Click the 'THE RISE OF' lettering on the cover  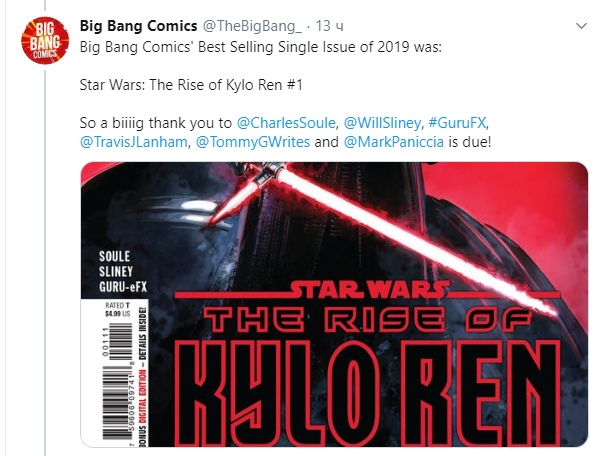(367, 320)
